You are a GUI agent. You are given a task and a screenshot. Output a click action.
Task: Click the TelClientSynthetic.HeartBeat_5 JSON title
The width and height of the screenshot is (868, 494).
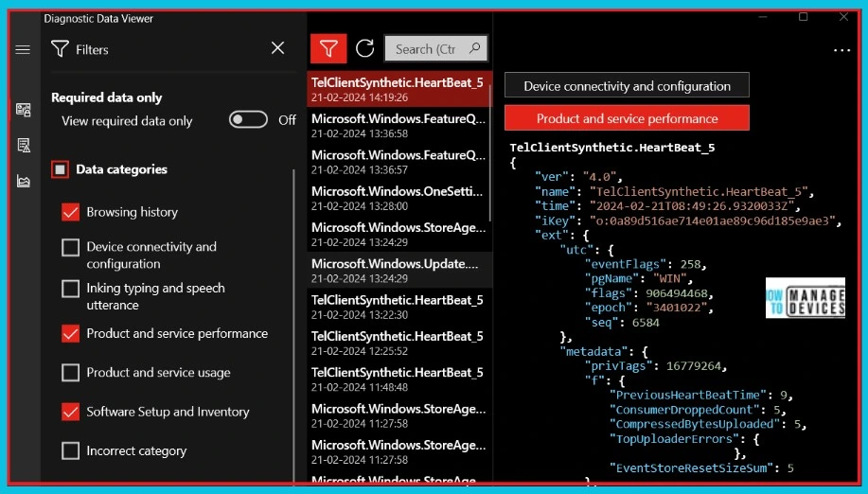[612, 148]
